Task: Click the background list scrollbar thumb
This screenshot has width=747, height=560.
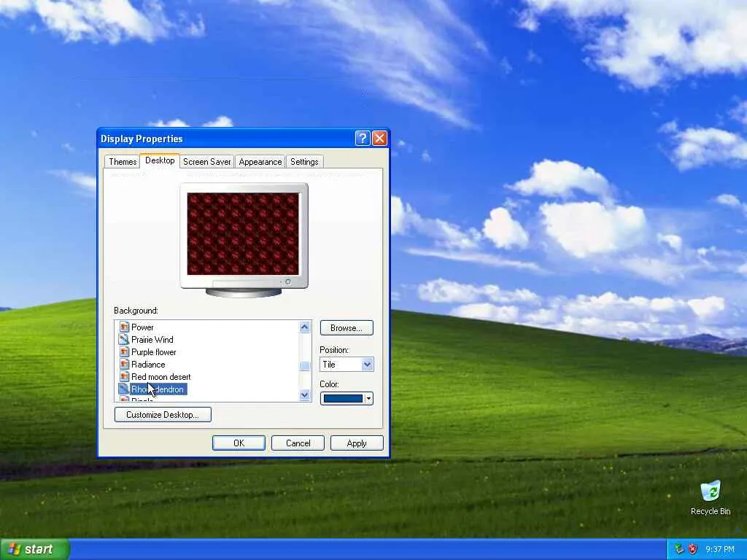Action: 305,366
